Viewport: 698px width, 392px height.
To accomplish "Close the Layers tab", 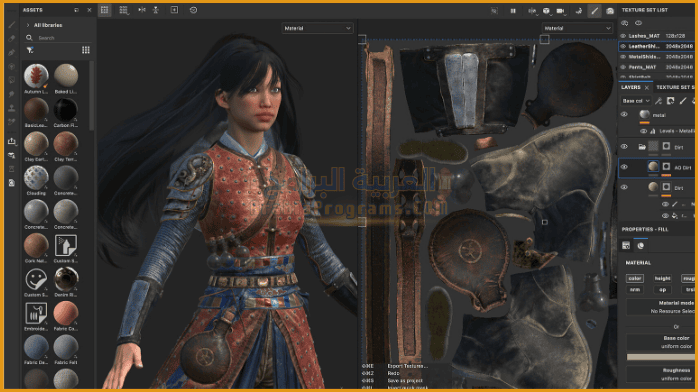I will coord(647,88).
